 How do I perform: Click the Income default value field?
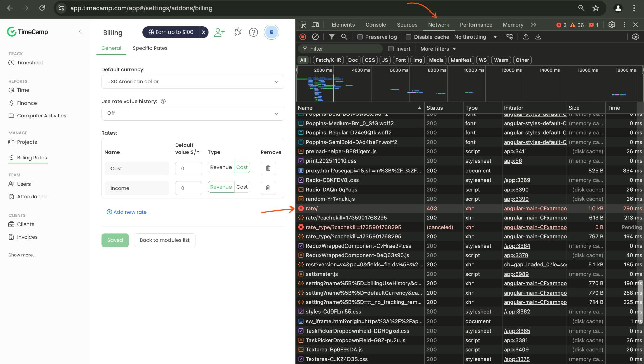click(x=188, y=188)
